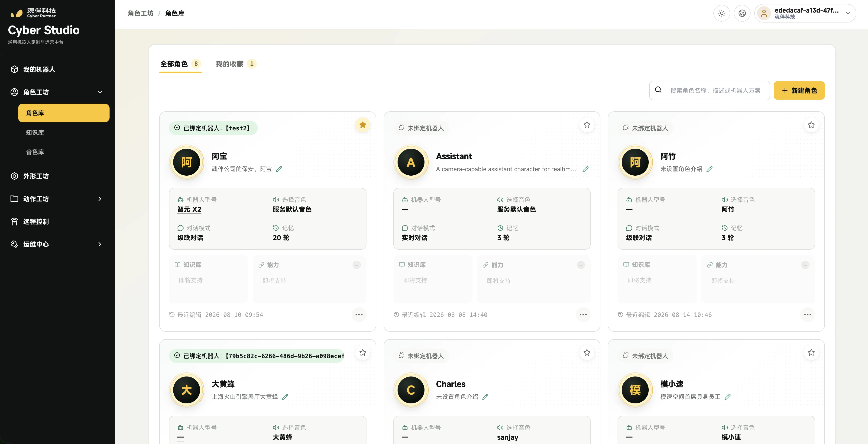The height and width of the screenshot is (444, 868).
Task: Open 远程控制 in the sidebar
Action: tap(57, 222)
